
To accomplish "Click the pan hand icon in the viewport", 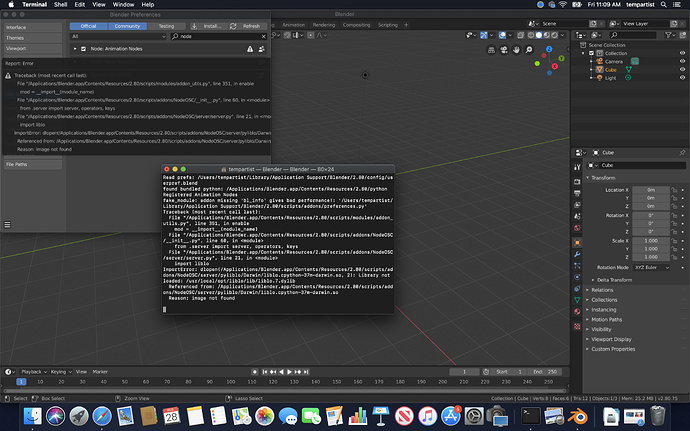I will 516,50.
